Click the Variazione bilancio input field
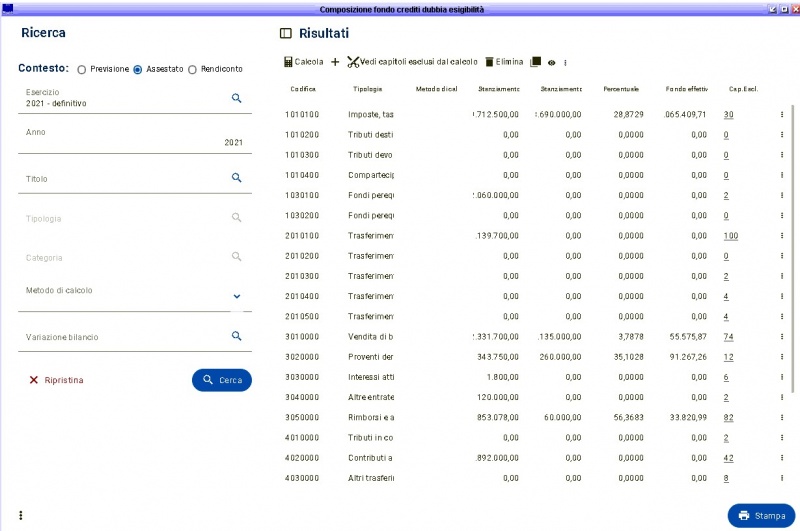The height and width of the screenshot is (531, 800). 135,337
